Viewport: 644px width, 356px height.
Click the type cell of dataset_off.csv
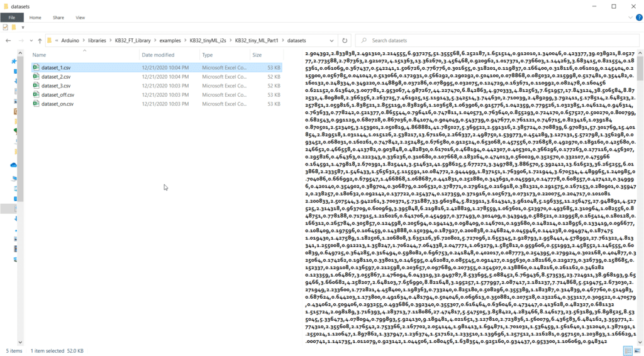coord(225,95)
